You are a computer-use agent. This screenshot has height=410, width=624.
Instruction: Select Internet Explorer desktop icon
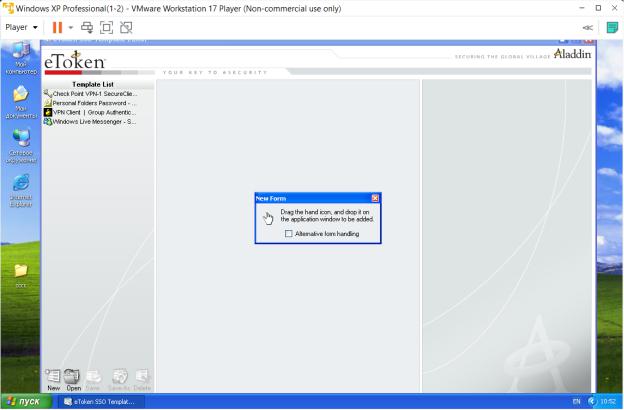(x=21, y=191)
